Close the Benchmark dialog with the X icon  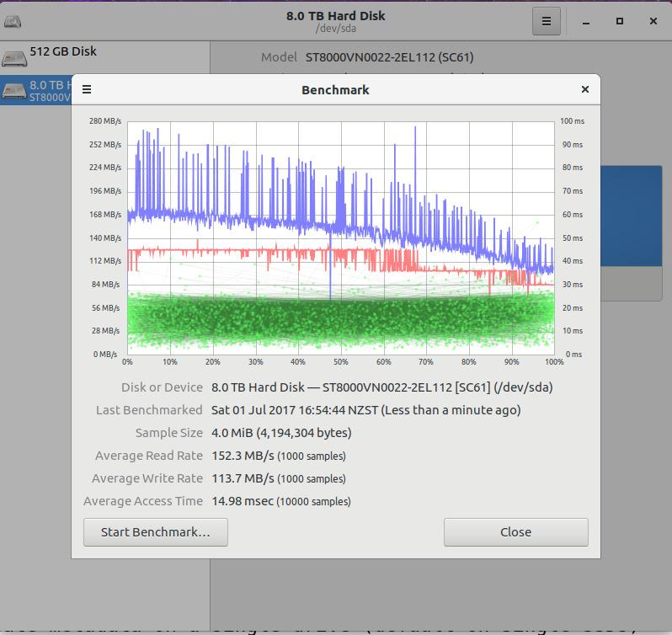click(x=584, y=89)
